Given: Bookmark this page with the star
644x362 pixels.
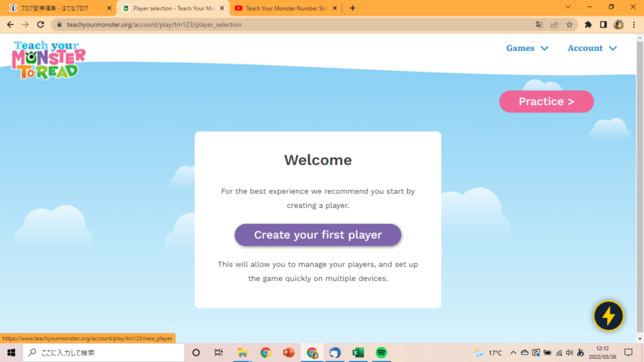Looking at the screenshot, I should point(569,25).
